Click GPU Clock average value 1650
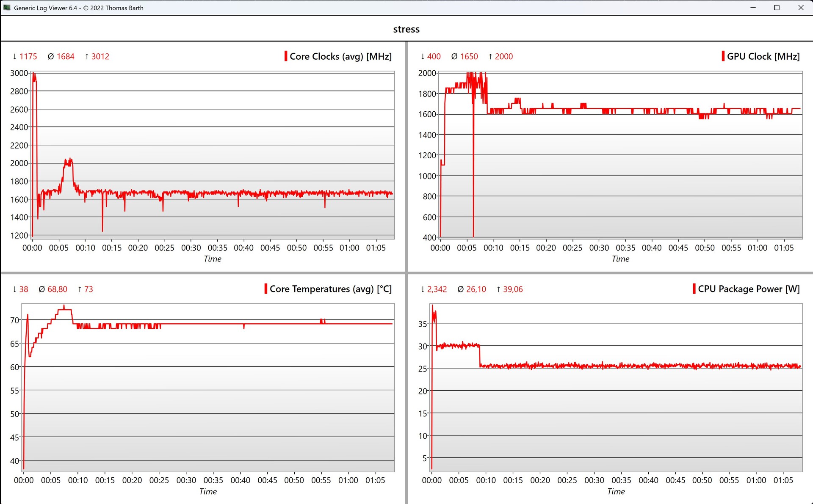Screen dimensions: 813x504 coord(469,57)
